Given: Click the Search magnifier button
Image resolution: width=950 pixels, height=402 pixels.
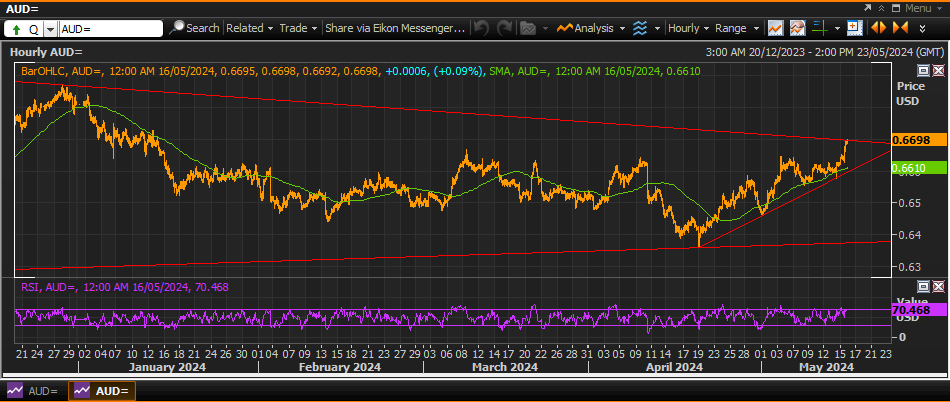Looking at the screenshot, I should click(x=194, y=28).
